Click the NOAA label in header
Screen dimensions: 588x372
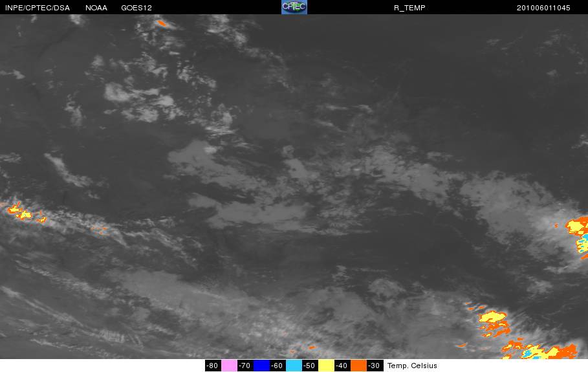[96, 8]
